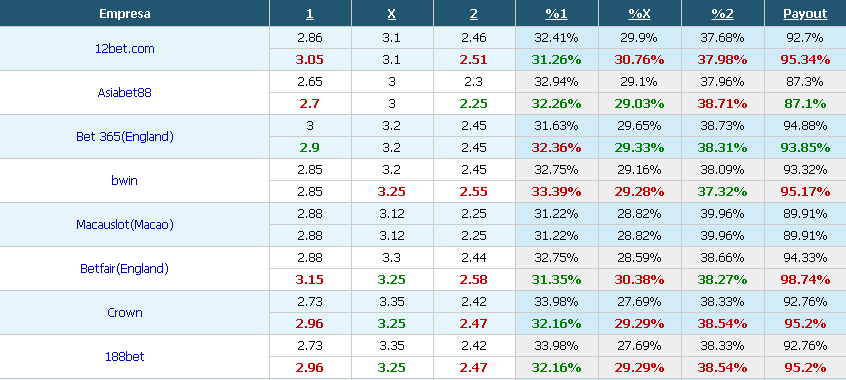The width and height of the screenshot is (846, 380).
Task: Click the Bet 365(England) link
Action: tap(125, 137)
